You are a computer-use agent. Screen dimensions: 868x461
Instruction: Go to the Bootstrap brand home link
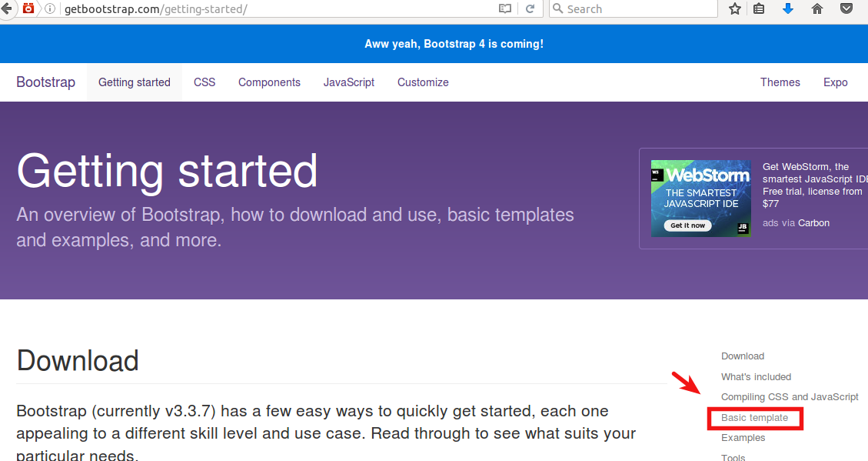(x=46, y=82)
